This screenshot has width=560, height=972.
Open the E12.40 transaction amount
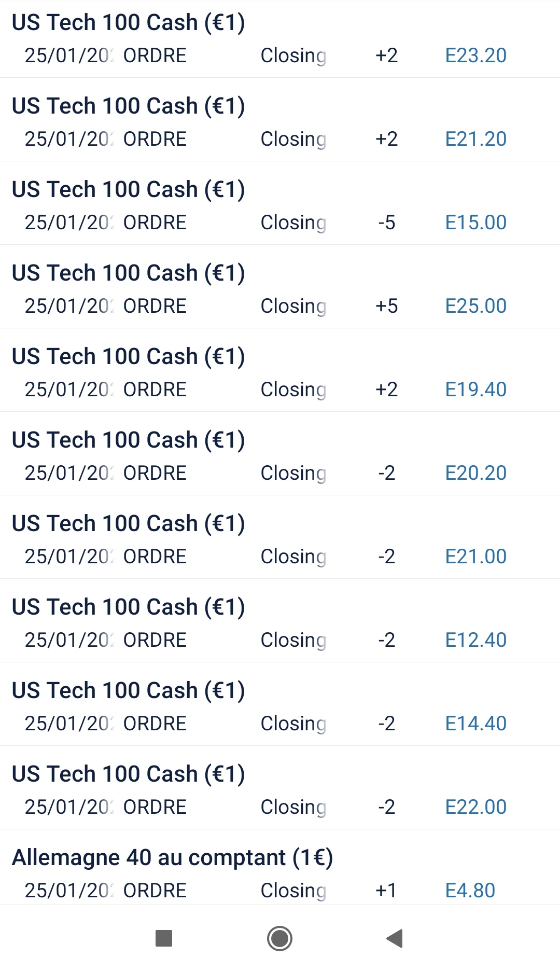475,640
